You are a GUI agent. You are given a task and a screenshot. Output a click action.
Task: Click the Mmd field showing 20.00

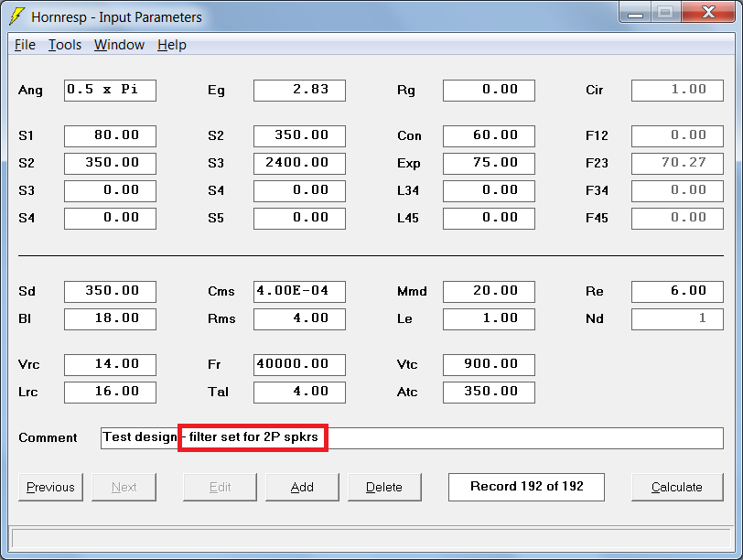pyautogui.click(x=489, y=292)
